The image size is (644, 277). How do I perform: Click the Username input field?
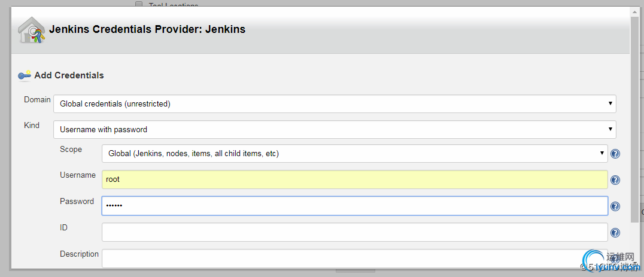click(354, 179)
